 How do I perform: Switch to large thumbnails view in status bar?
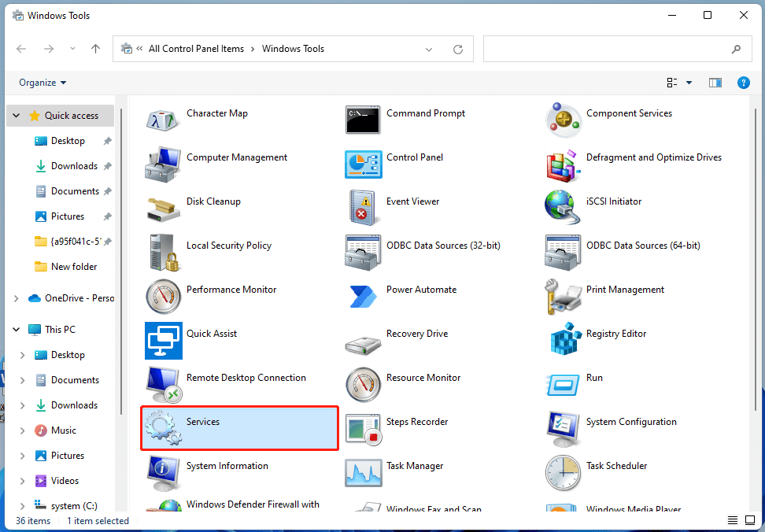[751, 520]
